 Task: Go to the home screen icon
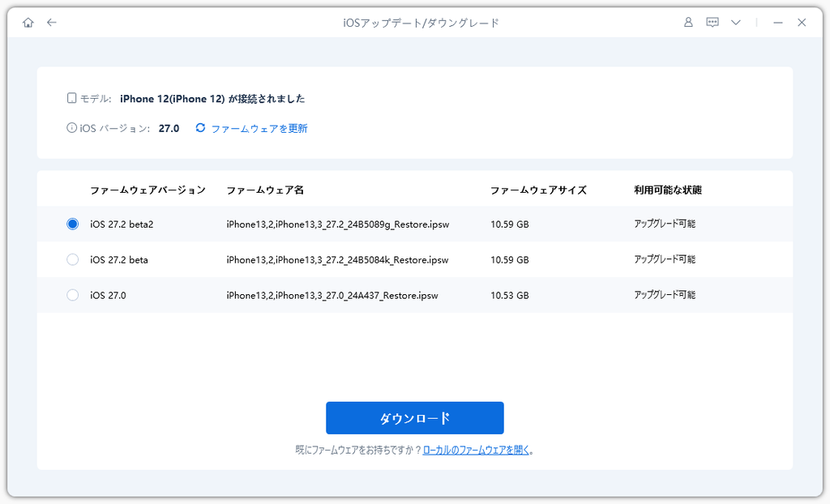coord(28,23)
